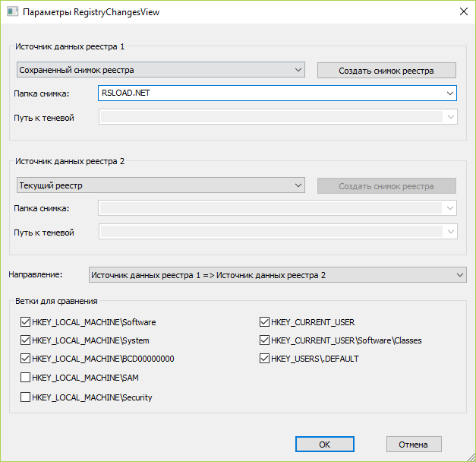Open registry data source 1 type dropdown
This screenshot has width=476, height=462.
[x=297, y=70]
